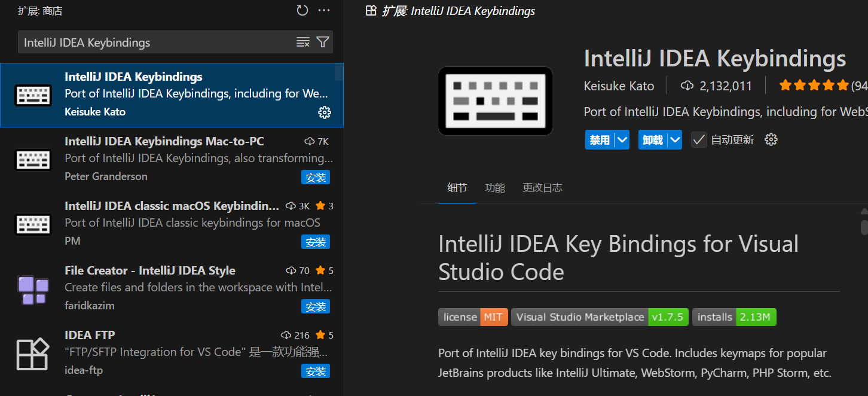This screenshot has height=396, width=868.
Task: Click the MIT license badge
Action: 472,317
